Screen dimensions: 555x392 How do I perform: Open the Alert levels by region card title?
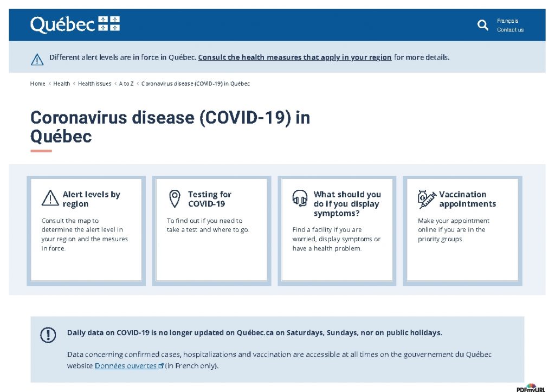[x=91, y=199]
